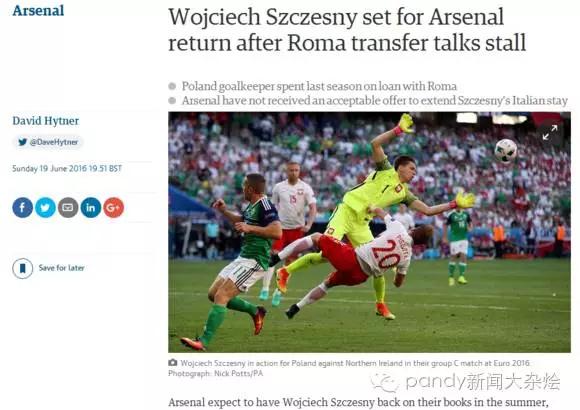Click the camera icon beside caption

(x=172, y=363)
